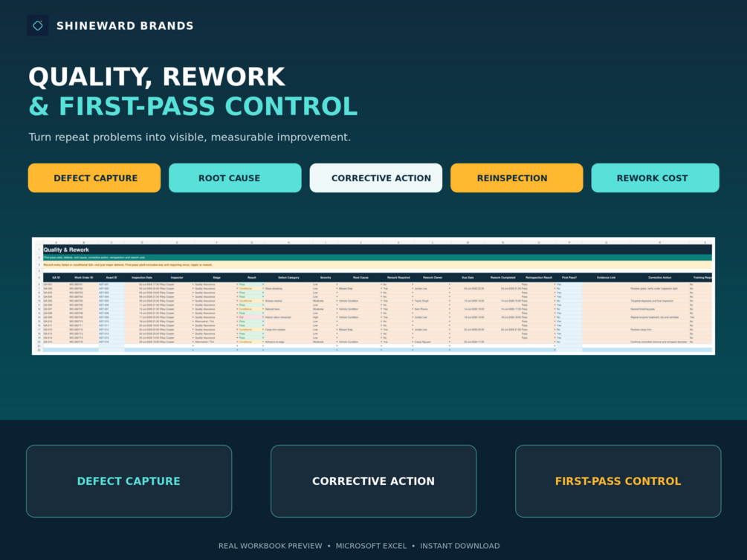
Task: Click the "Inspection Date" column header
Action: 142,277
